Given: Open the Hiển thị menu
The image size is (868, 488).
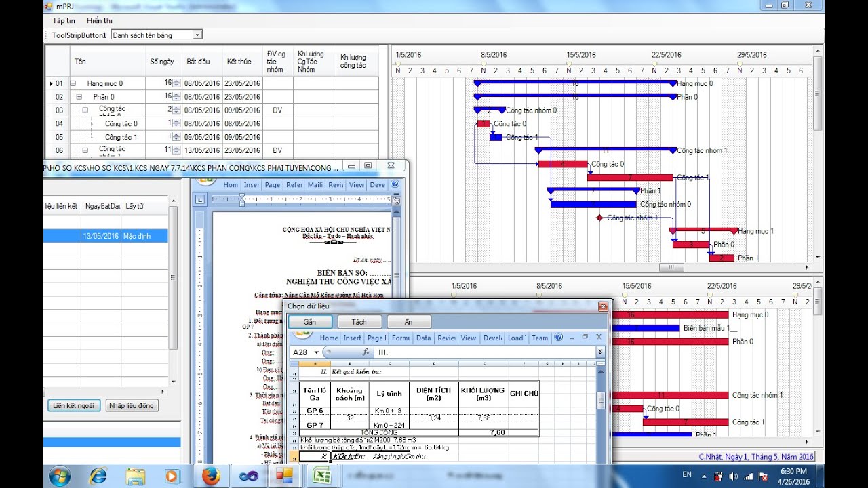Looking at the screenshot, I should click(x=100, y=20).
